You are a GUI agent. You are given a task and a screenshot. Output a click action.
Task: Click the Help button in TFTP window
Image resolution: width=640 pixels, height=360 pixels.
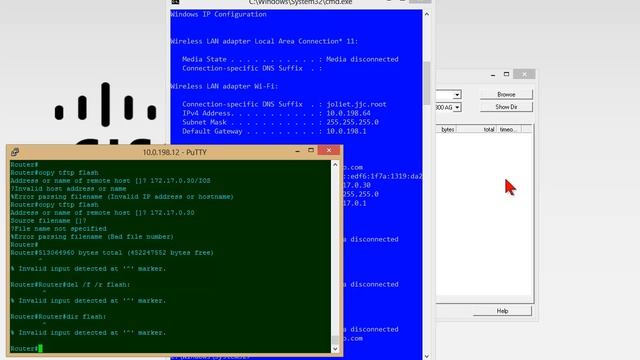(502, 311)
